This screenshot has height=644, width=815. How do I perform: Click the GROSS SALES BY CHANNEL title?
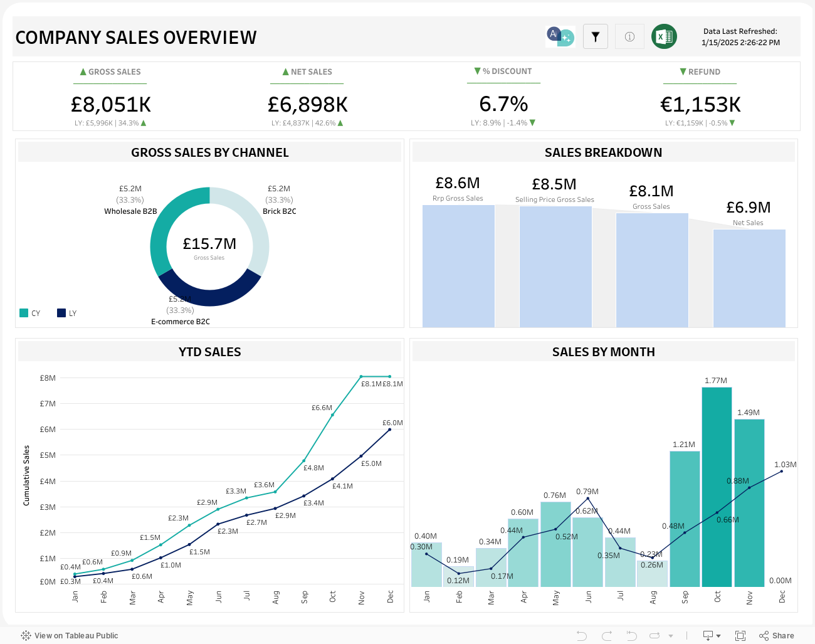(210, 152)
